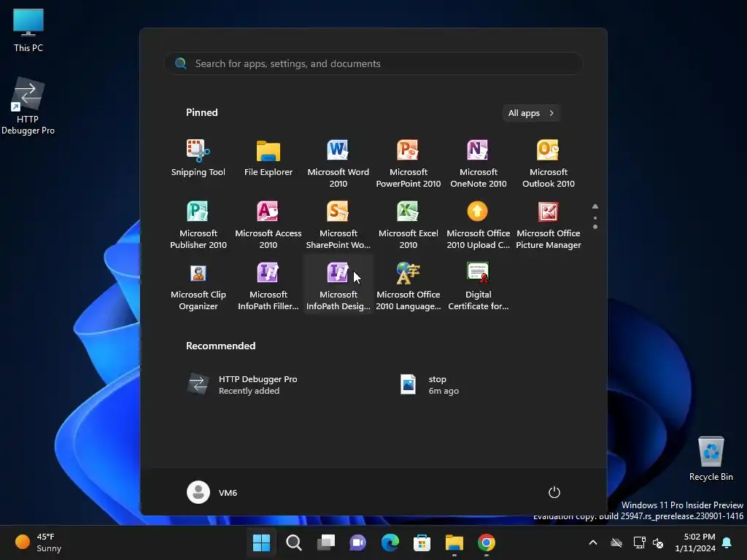Select HTTP Debugger Pro desktop shortcut
Viewport: 747px width, 560px height.
click(x=28, y=106)
